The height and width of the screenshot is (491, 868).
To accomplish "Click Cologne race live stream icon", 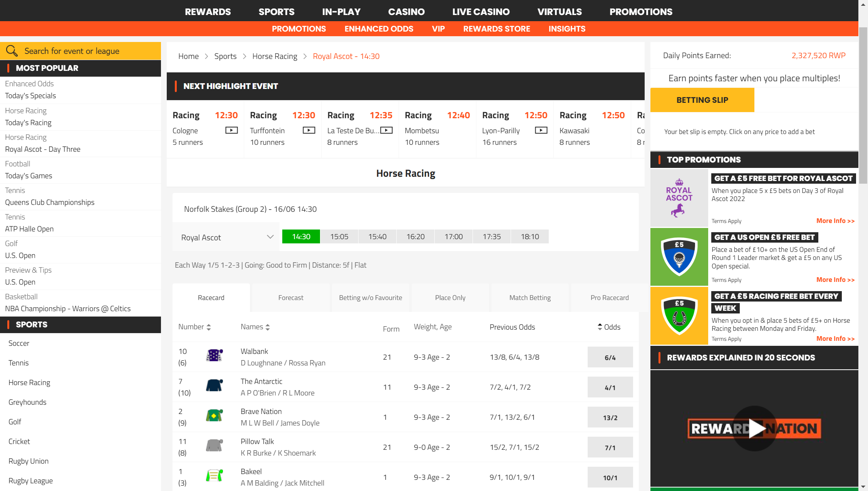I will click(231, 130).
